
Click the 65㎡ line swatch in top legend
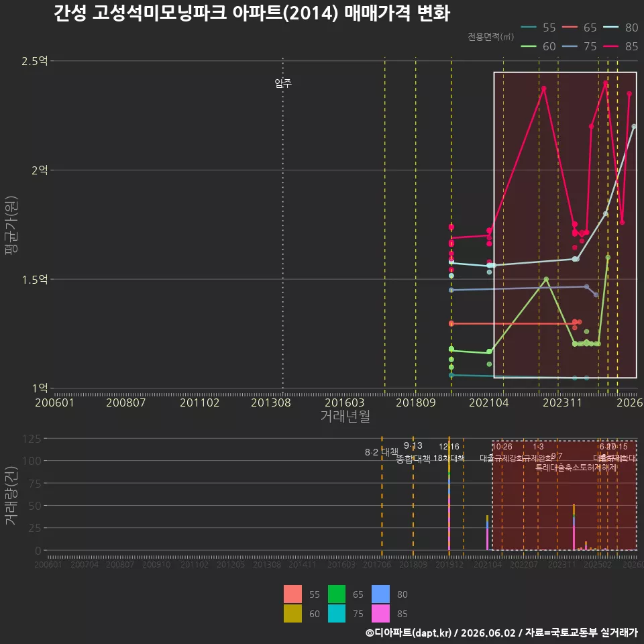(570, 28)
